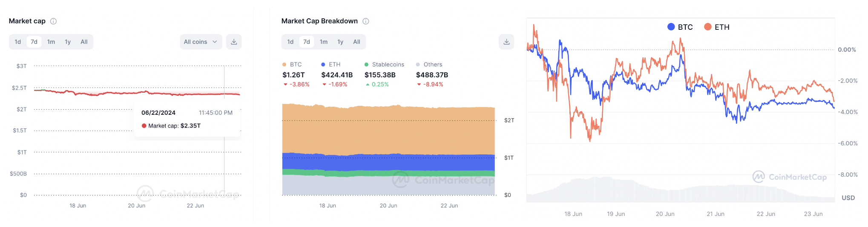Toggle the BTC series in line chart legend
Screen dimensions: 868x227
[680, 27]
